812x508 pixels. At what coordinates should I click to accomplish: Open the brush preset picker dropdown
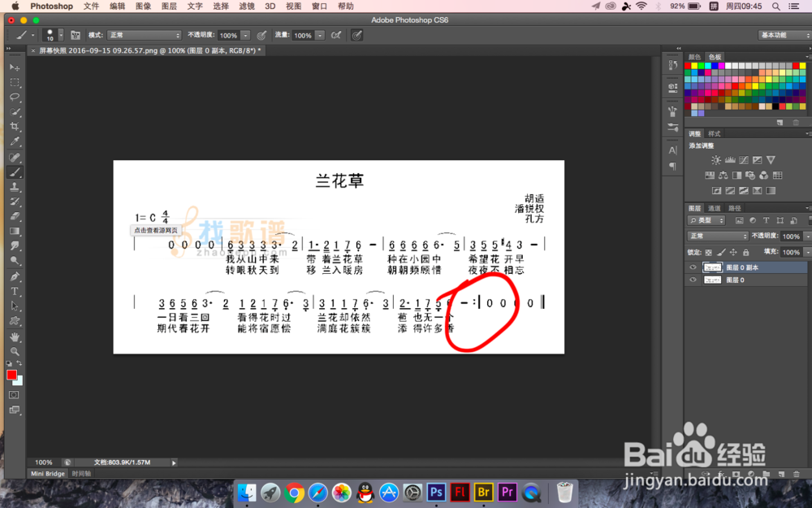point(61,35)
